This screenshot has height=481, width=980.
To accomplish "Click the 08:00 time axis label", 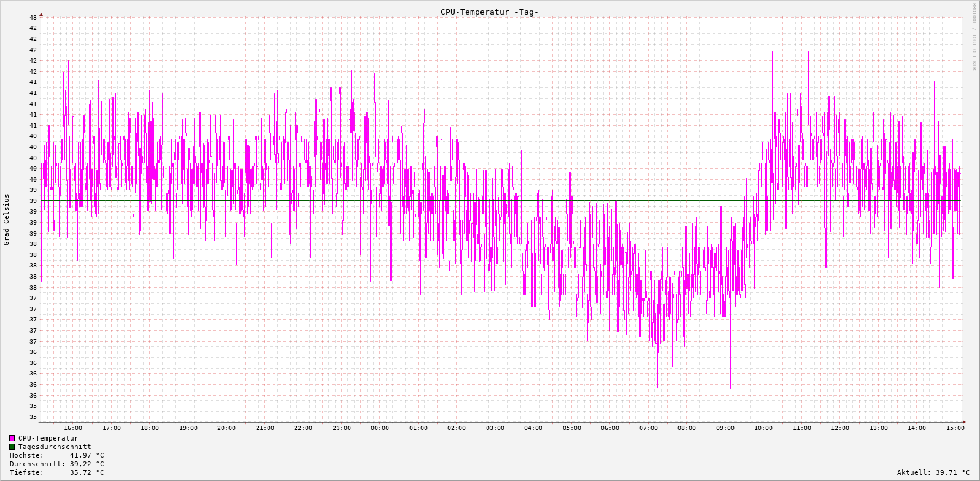I will 687,428.
